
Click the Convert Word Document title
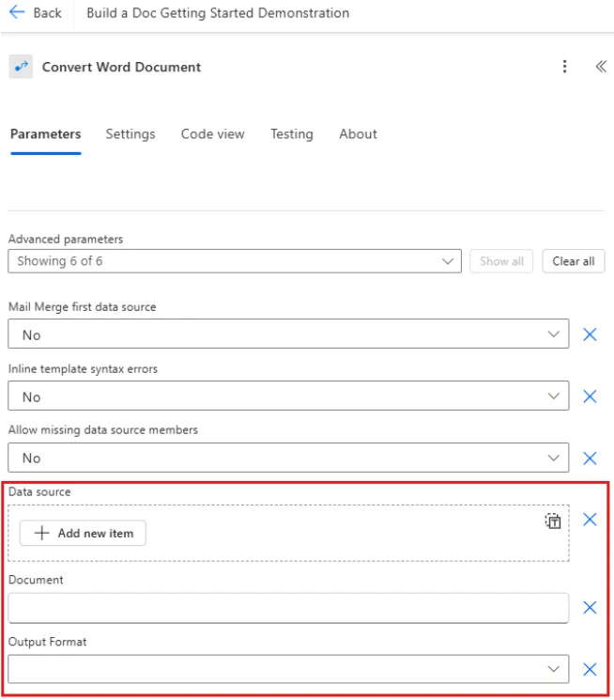point(121,67)
